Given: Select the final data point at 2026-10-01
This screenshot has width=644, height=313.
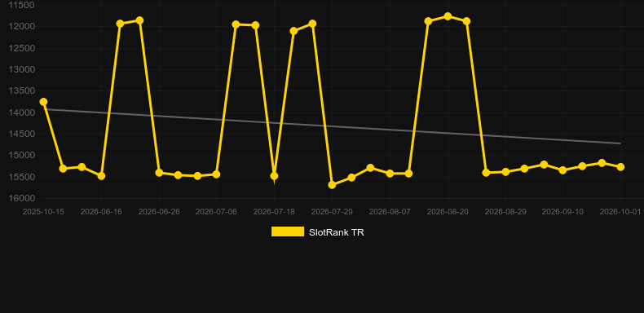Looking at the screenshot, I should pyautogui.click(x=620, y=167).
